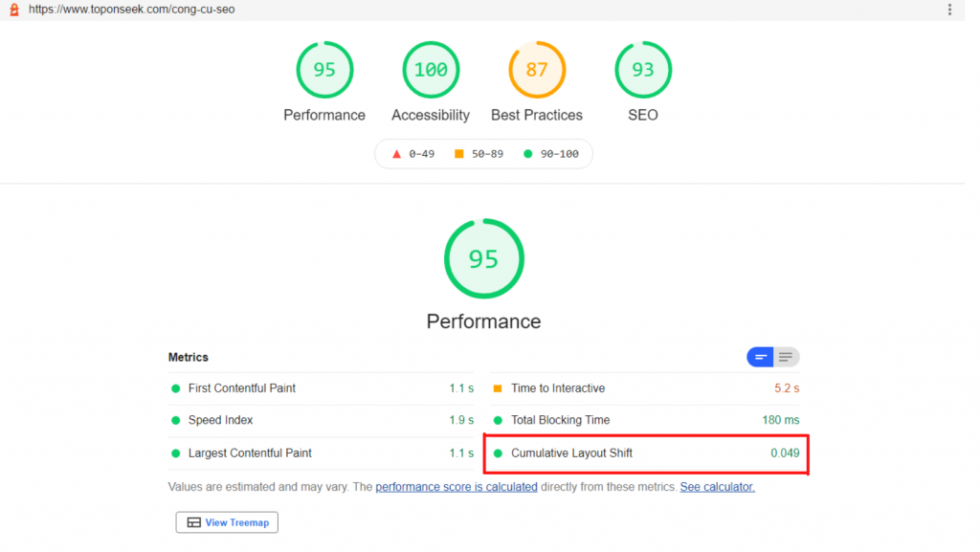
Task: Expand the Largest Contentful Paint metric
Action: click(x=250, y=453)
